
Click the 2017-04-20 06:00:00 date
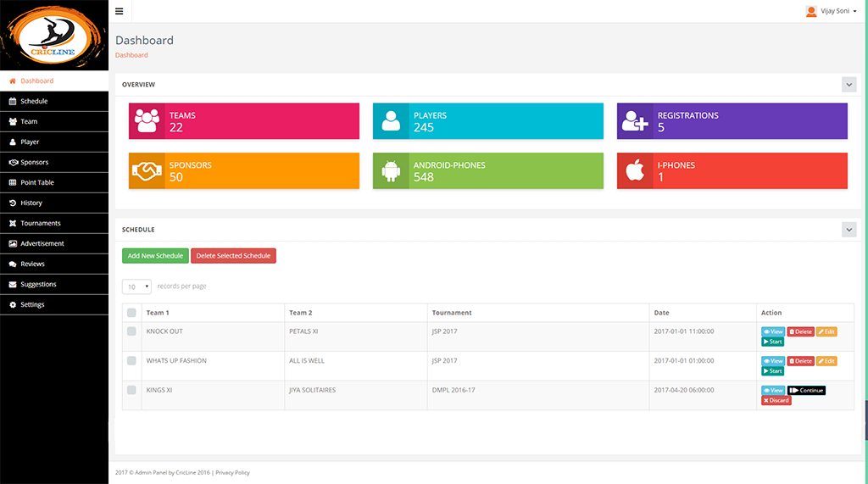684,390
